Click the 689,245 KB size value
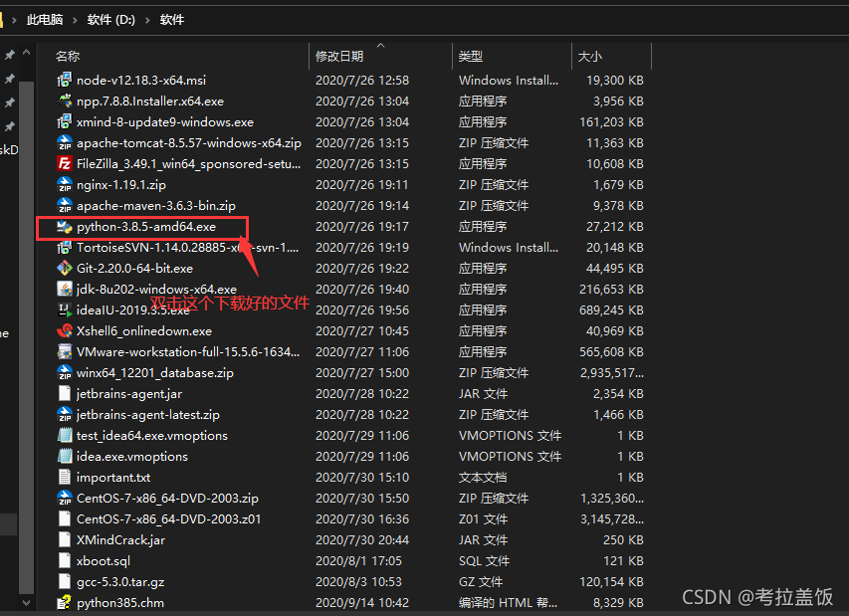This screenshot has height=616, width=849. 611,310
